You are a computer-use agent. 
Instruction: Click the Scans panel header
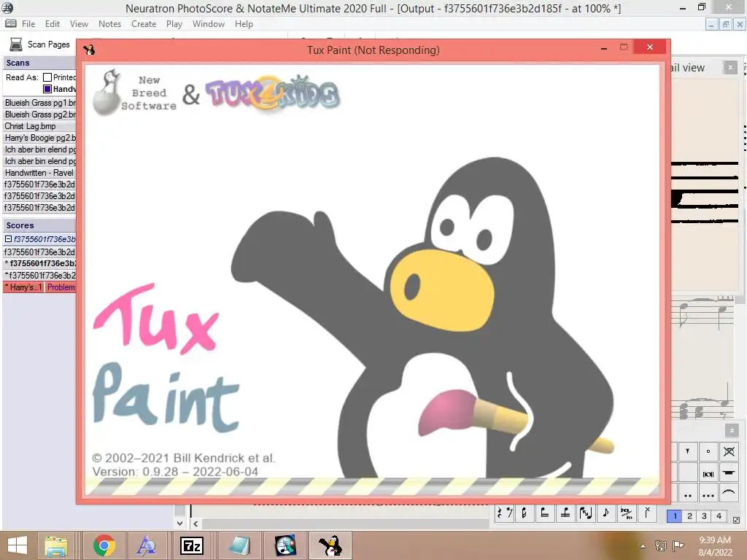click(39, 63)
